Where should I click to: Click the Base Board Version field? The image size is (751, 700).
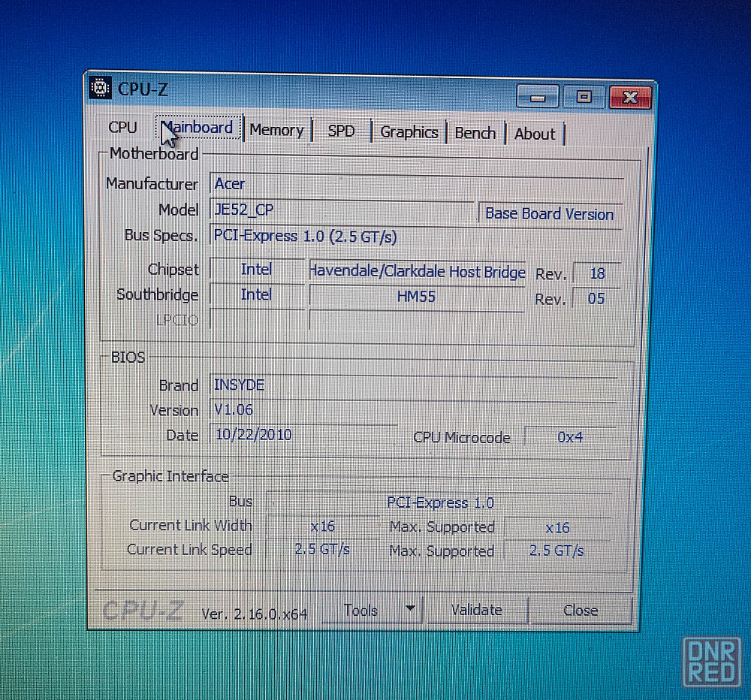pos(550,214)
